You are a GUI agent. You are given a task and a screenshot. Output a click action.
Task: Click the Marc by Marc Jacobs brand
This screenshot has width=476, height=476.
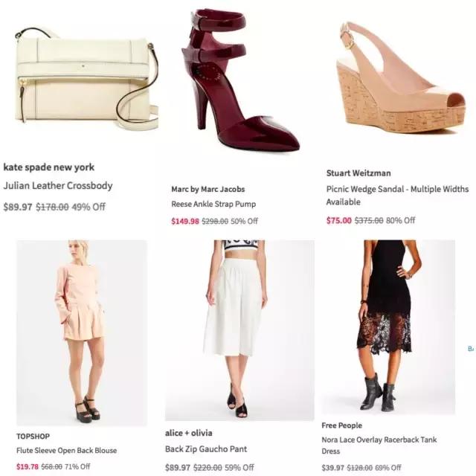208,189
